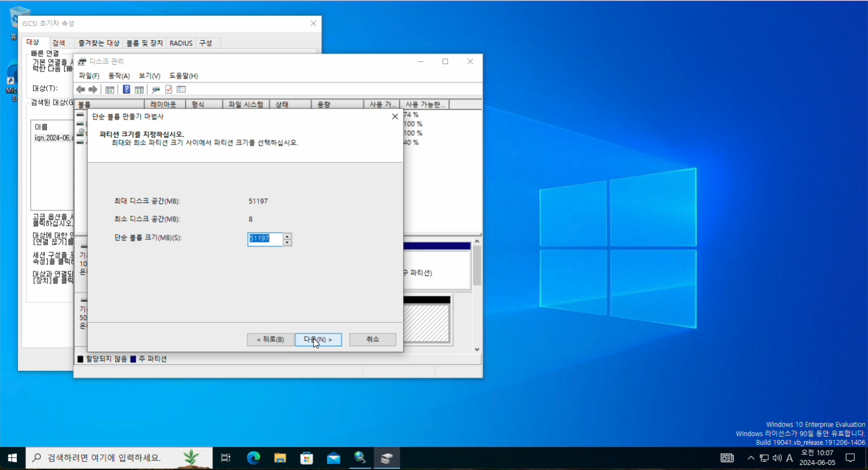This screenshot has height=470, width=868.
Task: Click the Back arrow in Disk Management toolbar
Action: [81, 90]
